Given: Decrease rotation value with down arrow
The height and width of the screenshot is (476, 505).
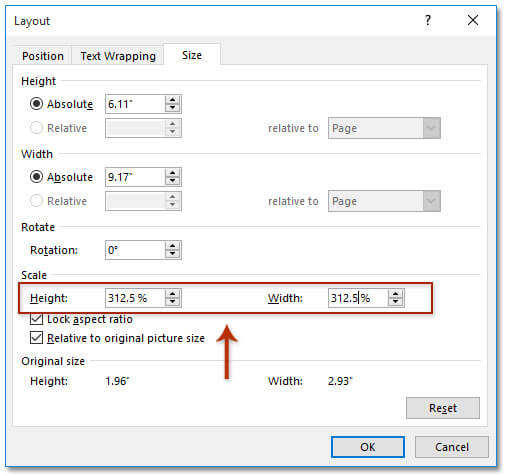Looking at the screenshot, I should pos(172,254).
